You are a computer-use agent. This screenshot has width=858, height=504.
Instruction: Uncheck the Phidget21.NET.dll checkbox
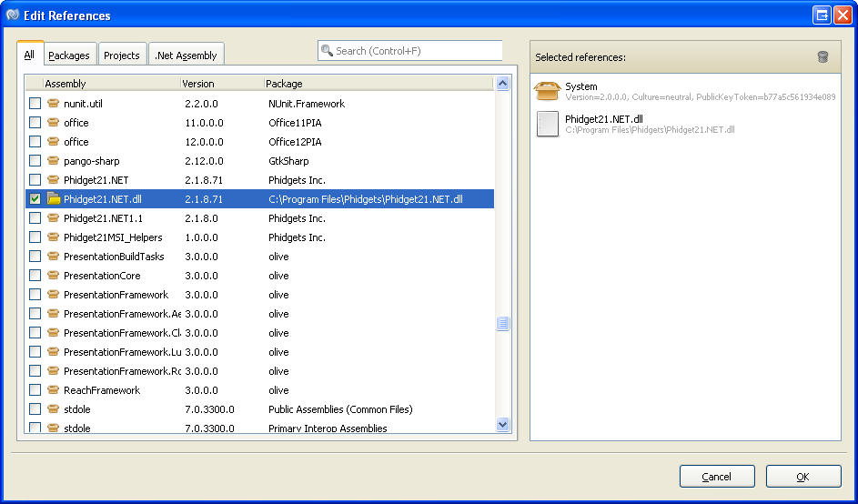35,199
